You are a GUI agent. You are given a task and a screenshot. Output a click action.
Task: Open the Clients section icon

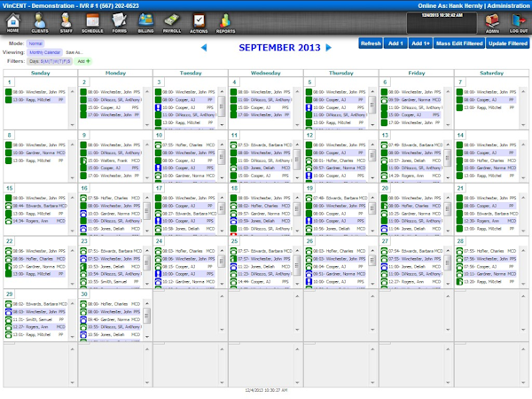coord(40,23)
